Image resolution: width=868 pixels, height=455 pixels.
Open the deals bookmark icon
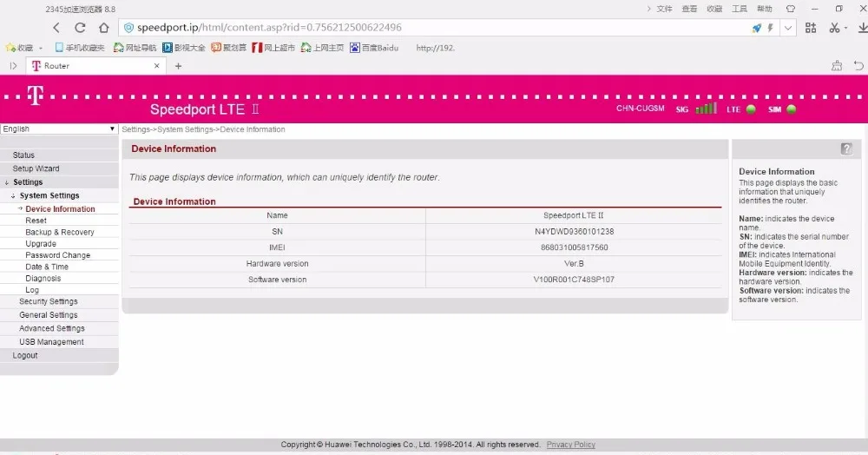pyautogui.click(x=228, y=48)
